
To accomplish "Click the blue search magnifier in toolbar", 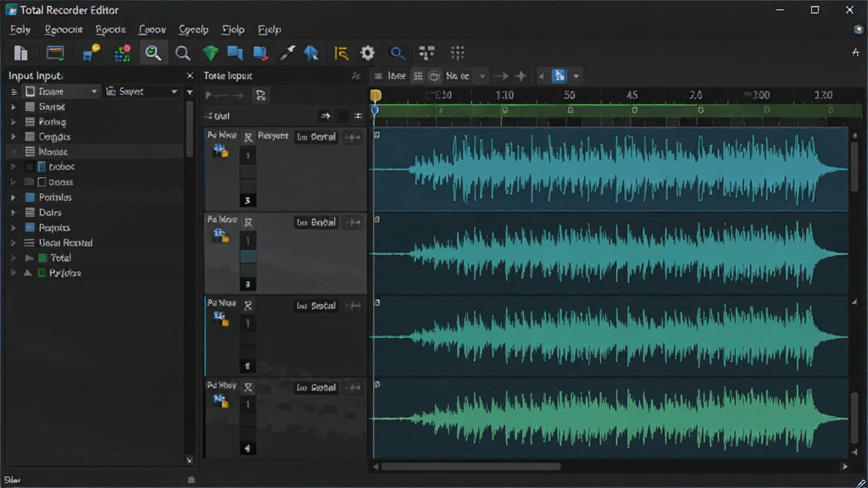I will click(397, 53).
